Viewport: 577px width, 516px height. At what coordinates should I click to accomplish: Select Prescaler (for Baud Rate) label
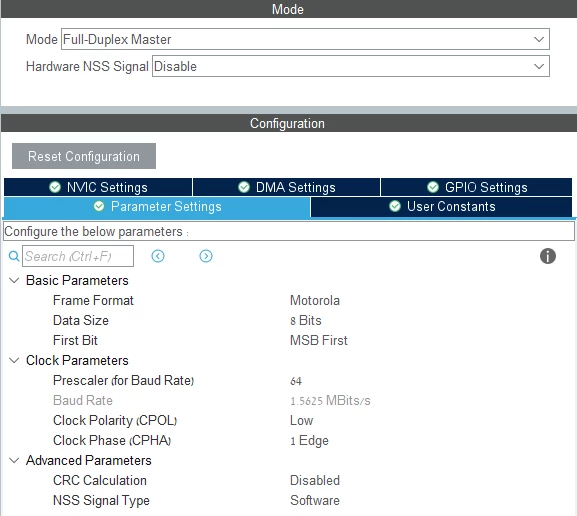click(123, 380)
